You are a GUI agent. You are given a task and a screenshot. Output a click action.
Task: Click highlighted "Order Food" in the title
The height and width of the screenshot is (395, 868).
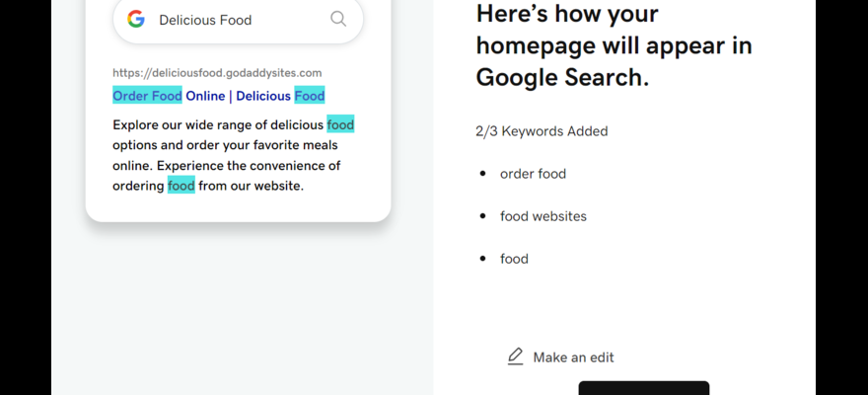(147, 96)
